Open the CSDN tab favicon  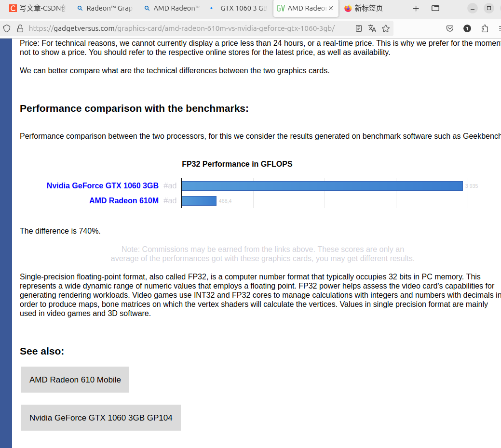[13, 8]
